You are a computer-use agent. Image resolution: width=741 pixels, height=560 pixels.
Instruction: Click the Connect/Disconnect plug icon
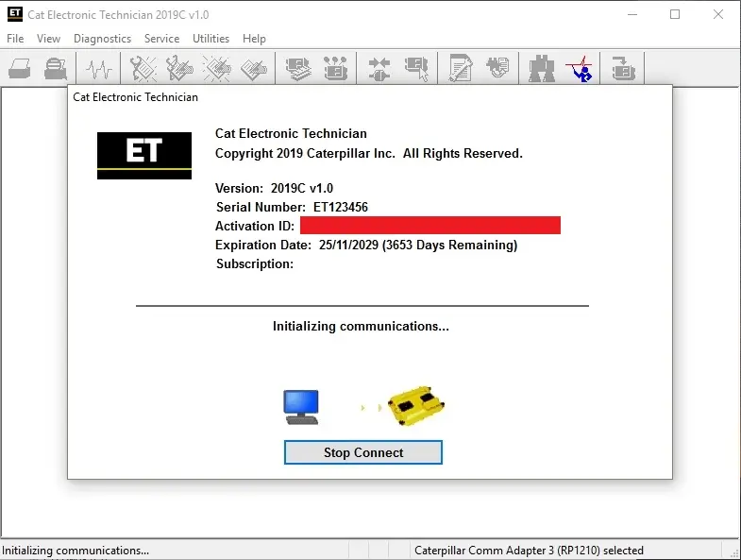379,69
